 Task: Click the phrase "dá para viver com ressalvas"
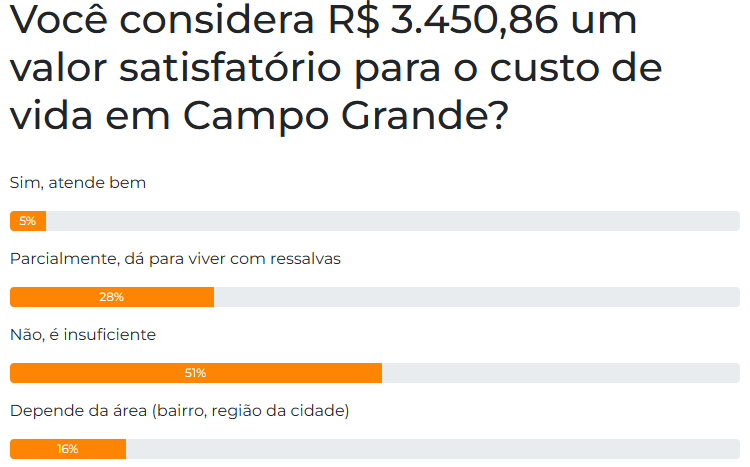232,258
